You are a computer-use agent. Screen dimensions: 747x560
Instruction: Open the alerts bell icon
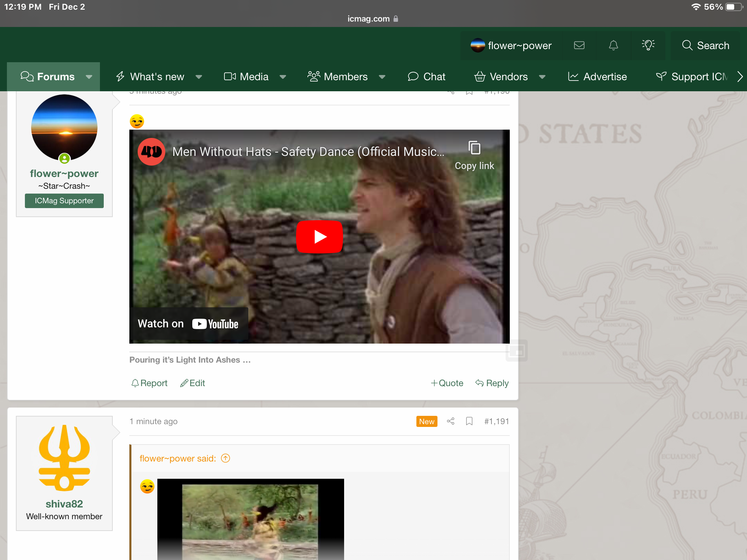(x=614, y=45)
